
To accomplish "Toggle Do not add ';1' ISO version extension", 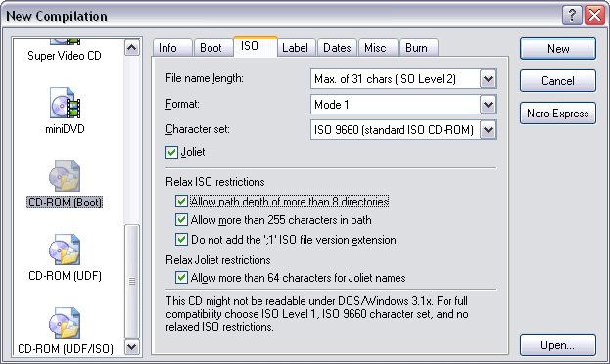I will 181,239.
